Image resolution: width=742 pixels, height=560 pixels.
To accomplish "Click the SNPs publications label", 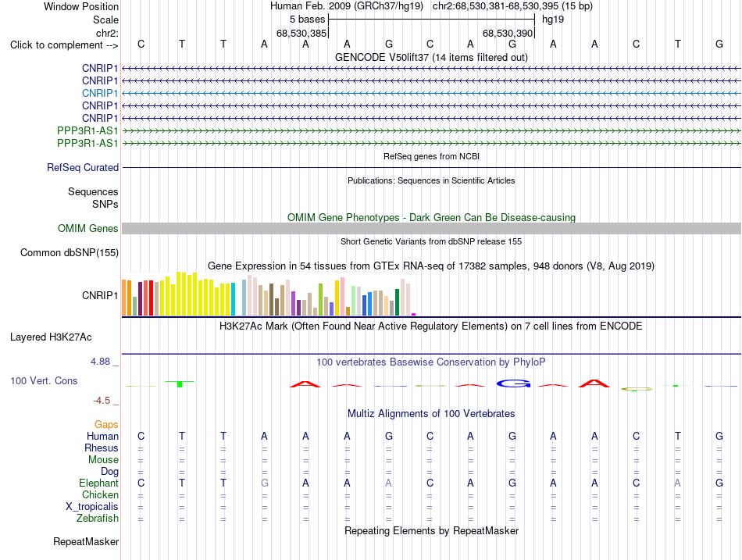I will pos(105,204).
